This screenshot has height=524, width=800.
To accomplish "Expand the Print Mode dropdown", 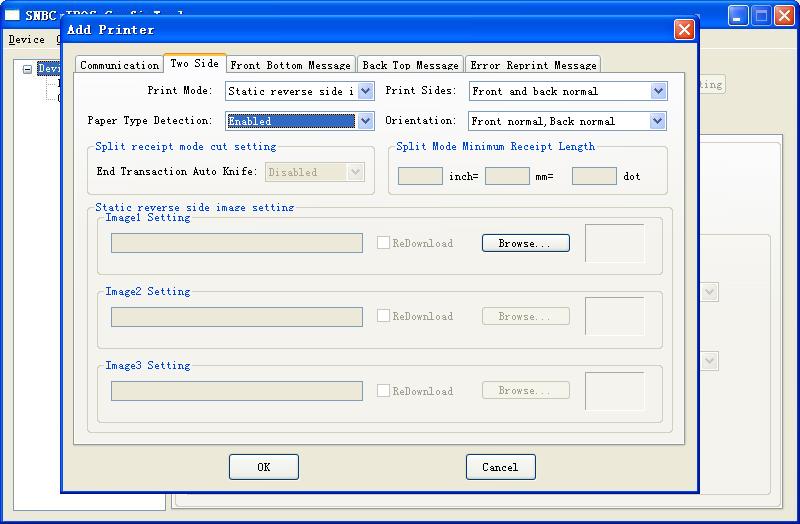I will pos(365,91).
